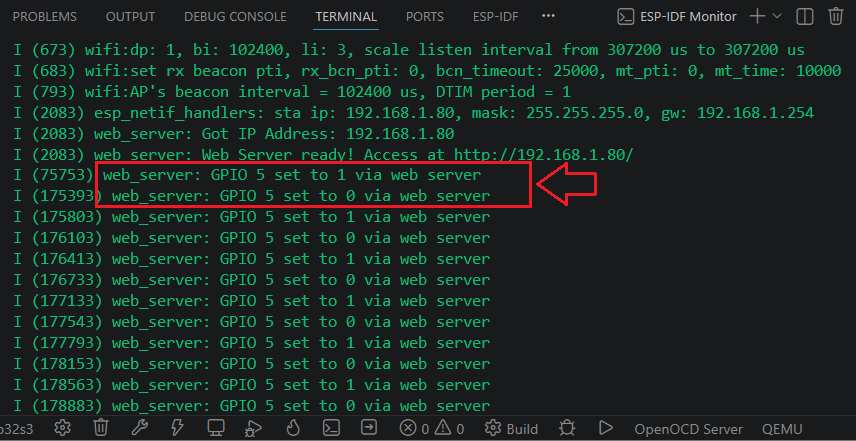Click the log line with timestamp (175803)
Image resolution: width=856 pixels, height=441 pixels.
click(x=251, y=218)
